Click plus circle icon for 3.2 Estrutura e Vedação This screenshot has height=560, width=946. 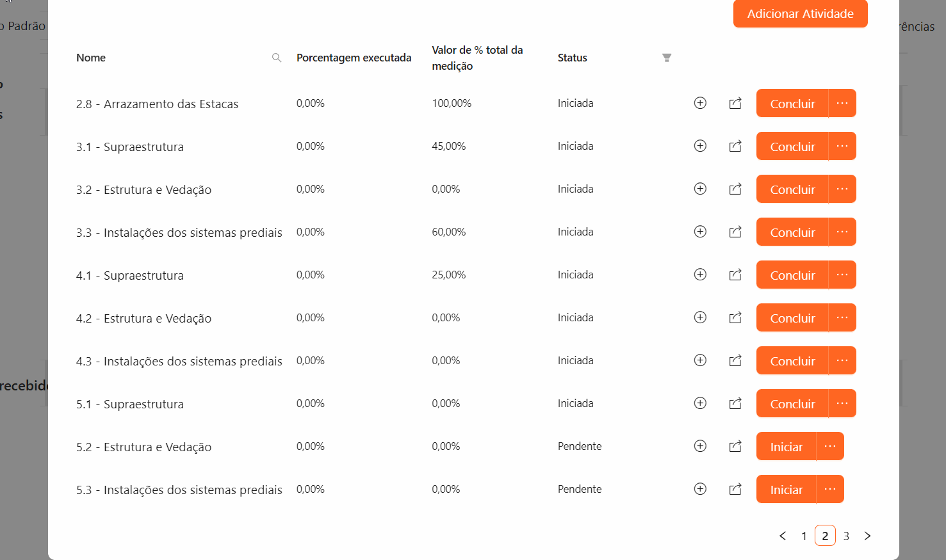[x=700, y=189]
